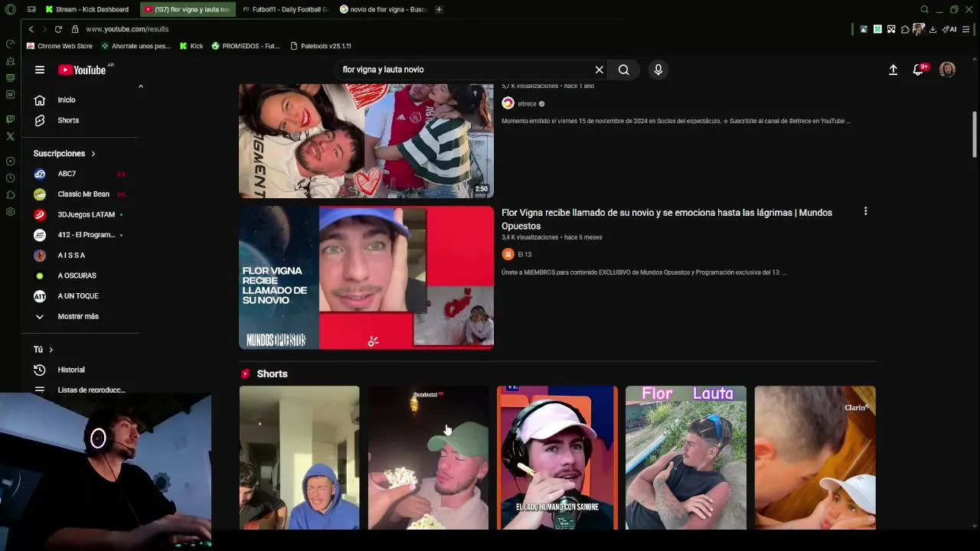
Task: Open Chrome Web Store bookmark
Action: coord(59,46)
